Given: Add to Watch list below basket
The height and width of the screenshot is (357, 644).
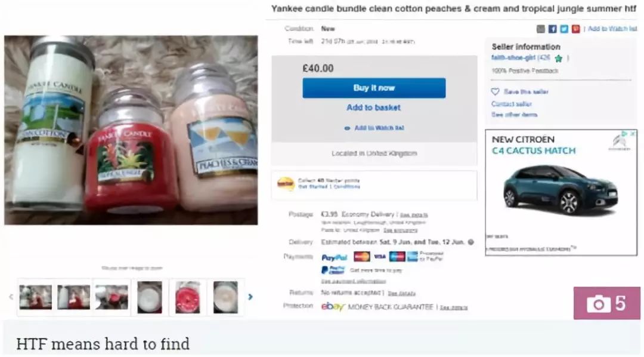Looking at the screenshot, I should coord(374,128).
